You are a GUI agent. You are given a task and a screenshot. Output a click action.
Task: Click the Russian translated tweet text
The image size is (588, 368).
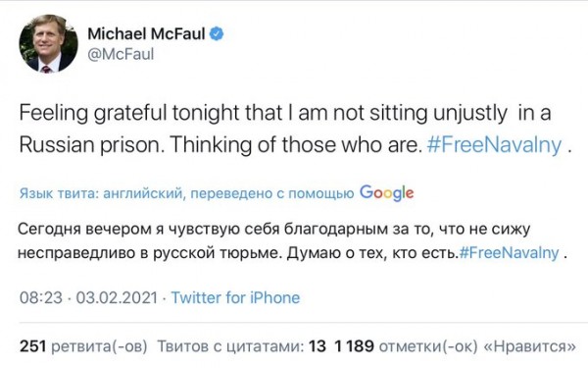pos(292,241)
